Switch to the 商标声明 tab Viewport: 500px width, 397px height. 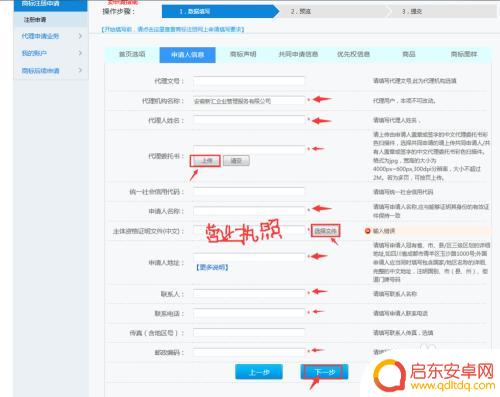(x=243, y=54)
